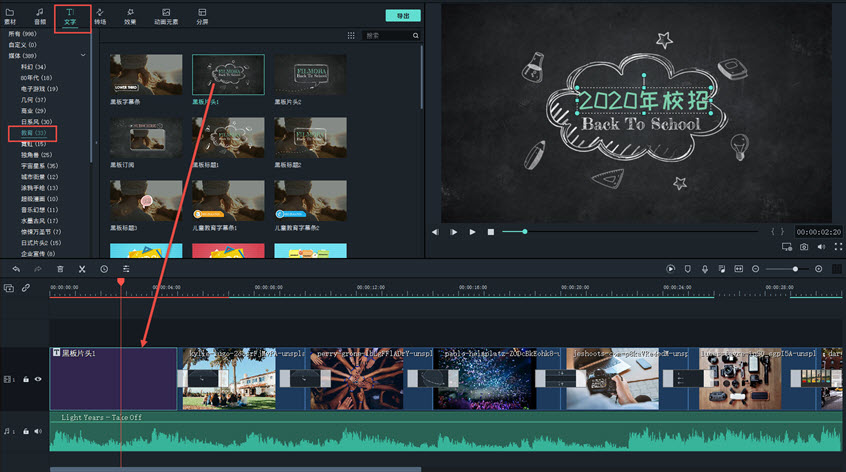Zoom in timeline with plus icon
This screenshot has height=472, width=846.
point(818,269)
